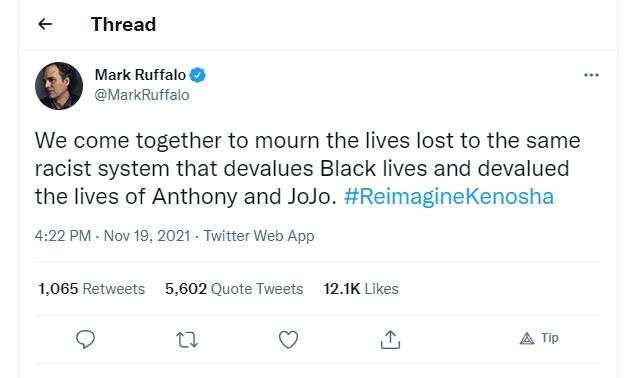
Task: Click the Thread header title
Action: point(123,24)
